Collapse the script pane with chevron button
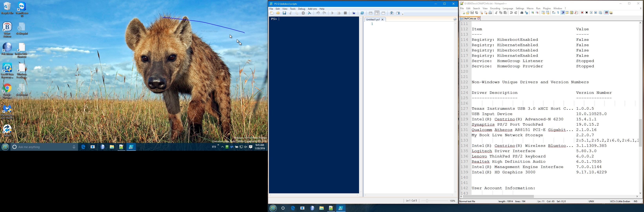This screenshot has width=644, height=212. (455, 19)
